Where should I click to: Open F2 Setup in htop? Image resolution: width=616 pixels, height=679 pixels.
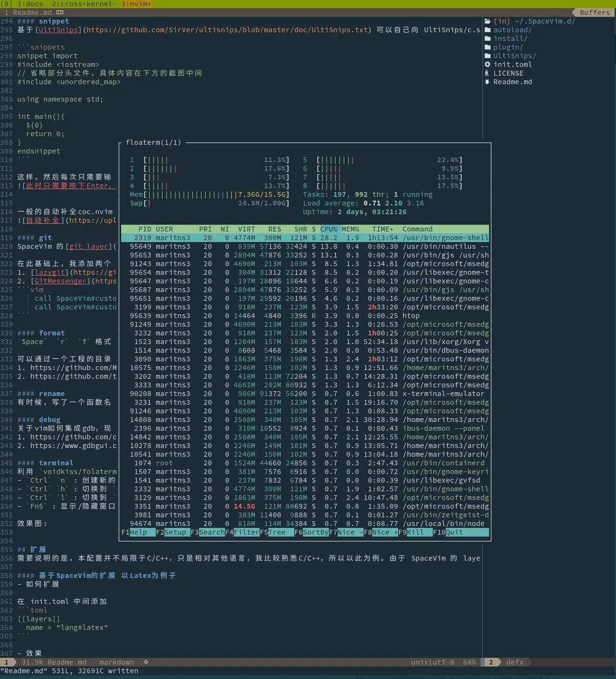pos(173,532)
